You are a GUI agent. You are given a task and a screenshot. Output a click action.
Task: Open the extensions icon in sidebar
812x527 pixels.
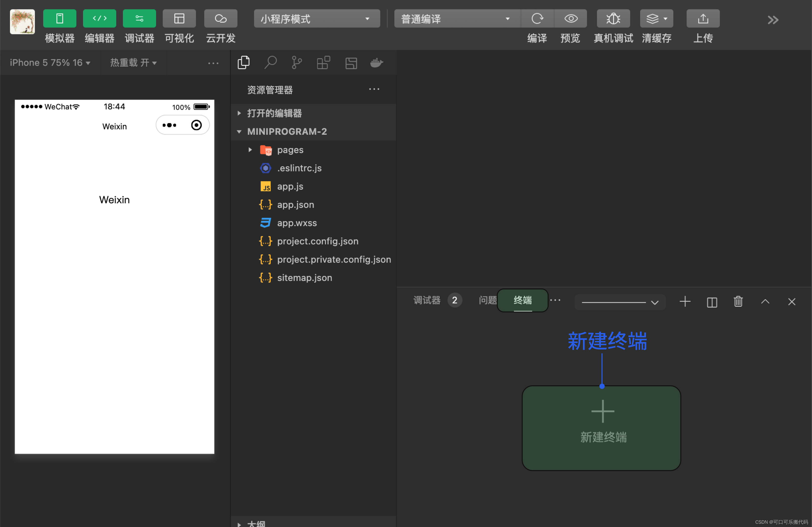(x=323, y=63)
